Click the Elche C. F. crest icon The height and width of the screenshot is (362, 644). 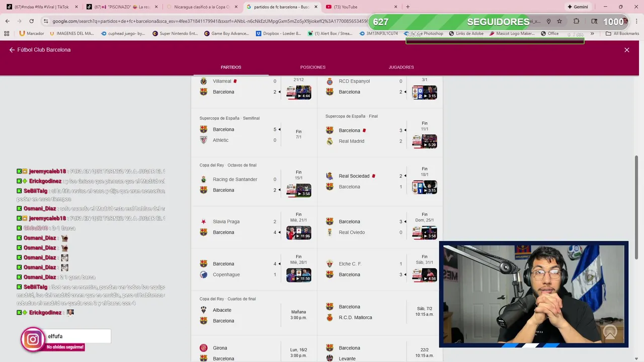coord(330,264)
